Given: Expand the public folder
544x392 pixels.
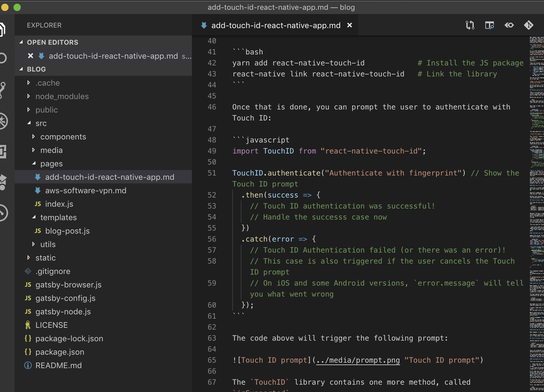Looking at the screenshot, I should pos(29,109).
